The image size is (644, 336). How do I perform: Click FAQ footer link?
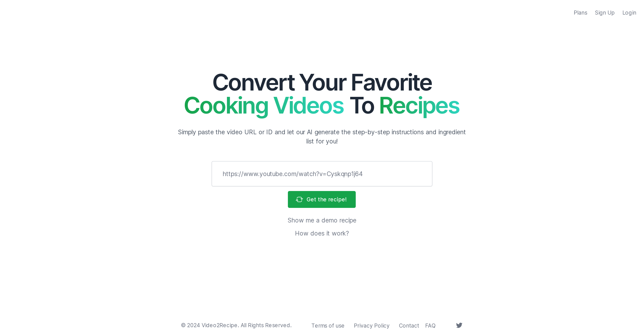click(x=430, y=325)
